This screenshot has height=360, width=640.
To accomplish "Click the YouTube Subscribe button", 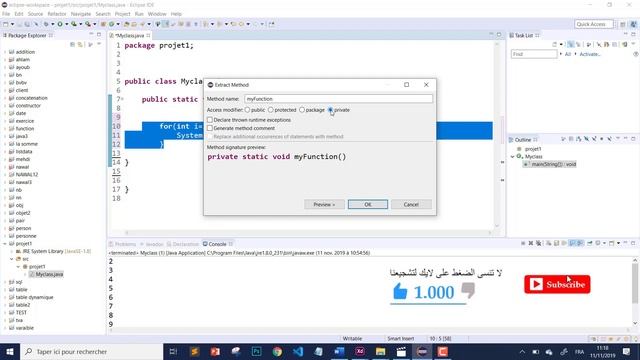I will pos(557,284).
